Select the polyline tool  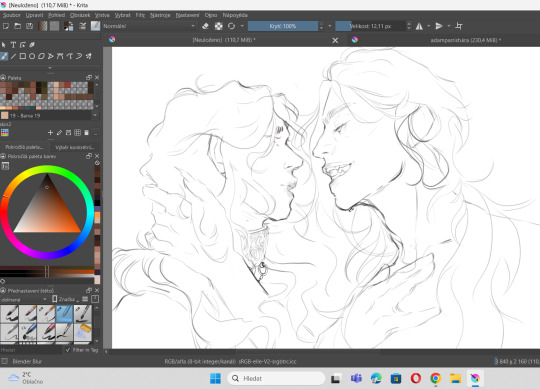click(x=51, y=56)
